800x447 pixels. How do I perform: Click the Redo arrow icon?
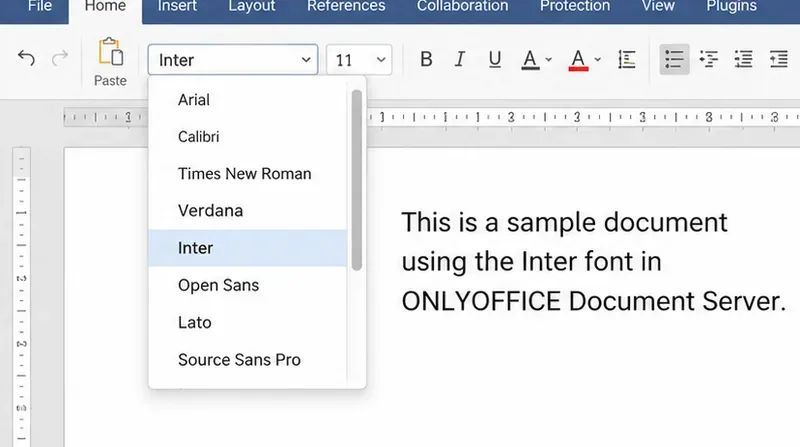tap(60, 58)
